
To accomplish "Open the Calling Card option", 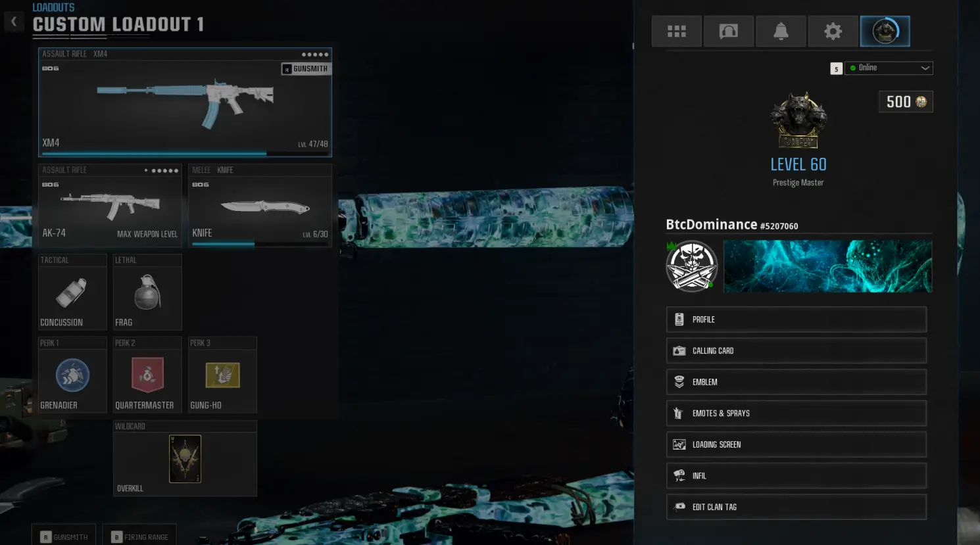I will pos(796,351).
